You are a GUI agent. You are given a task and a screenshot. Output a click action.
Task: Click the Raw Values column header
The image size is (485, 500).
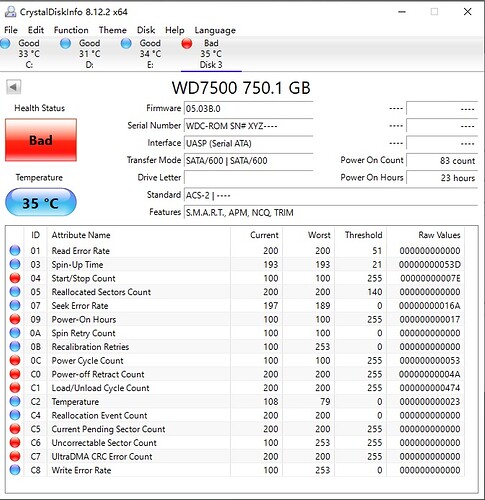coord(439,235)
